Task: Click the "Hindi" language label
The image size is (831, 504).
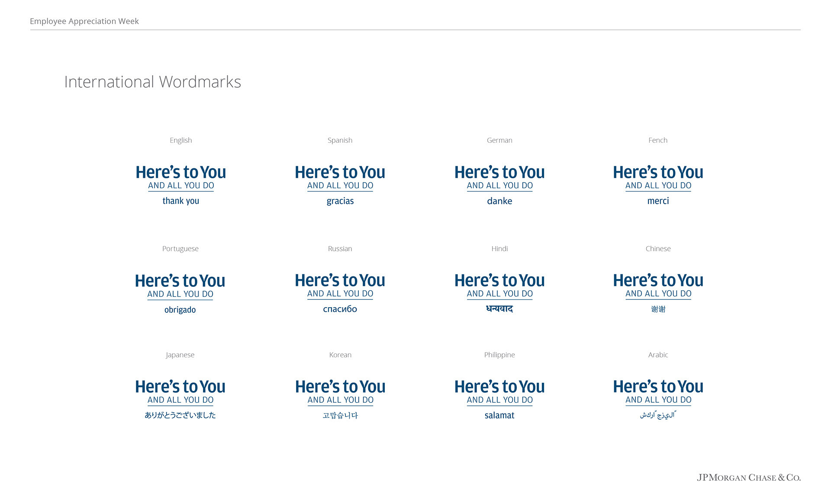Action: [499, 249]
